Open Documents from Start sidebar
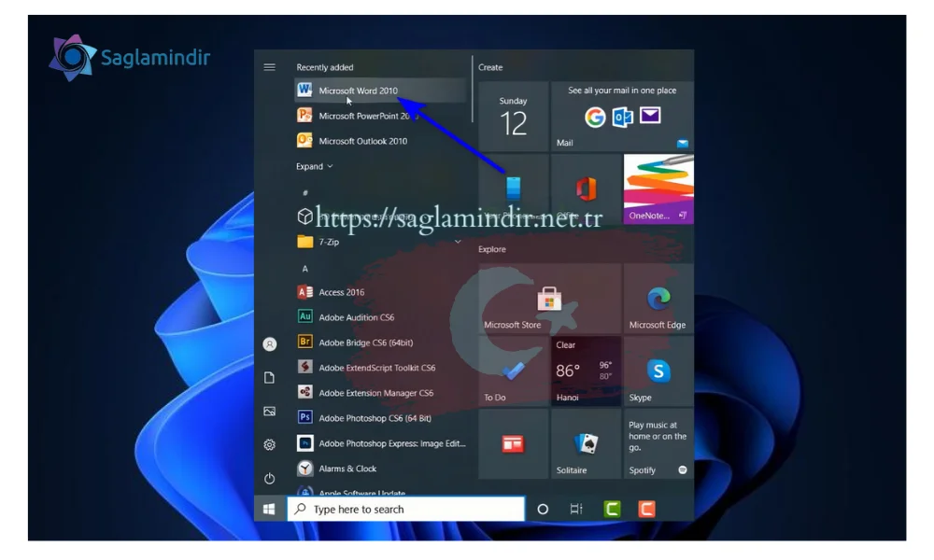This screenshot has height=560, width=934. point(269,377)
